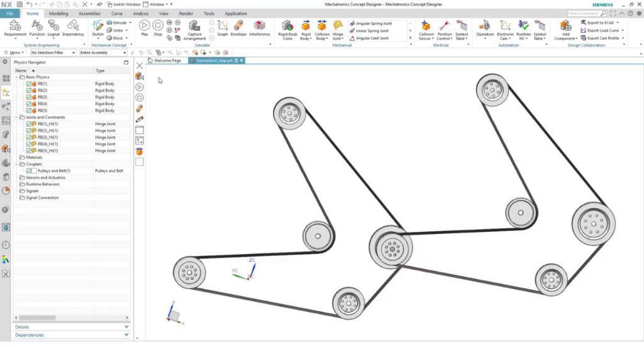The image size is (644, 347).
Task: Toggle checkbox for RB(3)_HJ(1) hinge joint
Action: point(29,138)
